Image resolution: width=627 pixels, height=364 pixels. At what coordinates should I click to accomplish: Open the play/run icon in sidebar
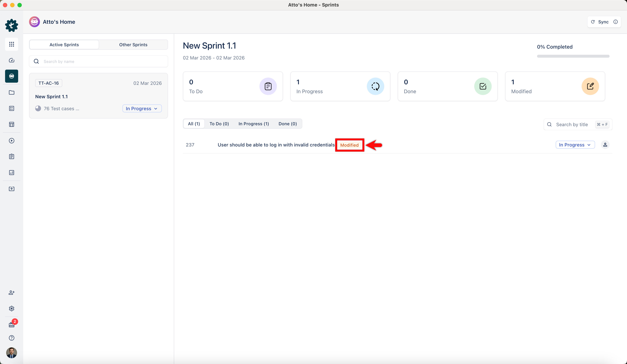tap(11, 141)
